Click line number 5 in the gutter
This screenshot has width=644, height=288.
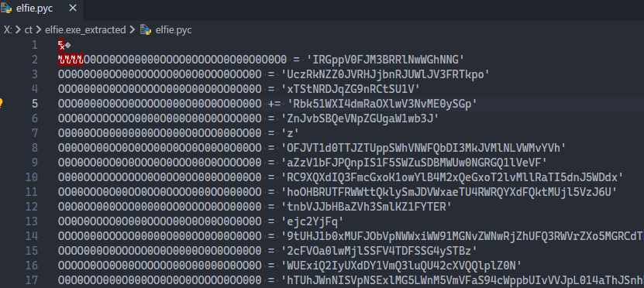click(35, 104)
